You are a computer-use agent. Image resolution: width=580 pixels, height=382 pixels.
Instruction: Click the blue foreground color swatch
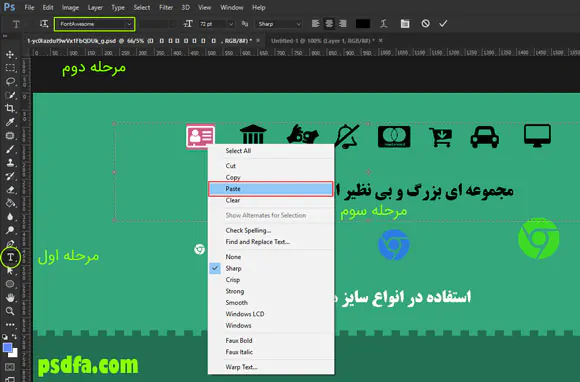pos(7,348)
